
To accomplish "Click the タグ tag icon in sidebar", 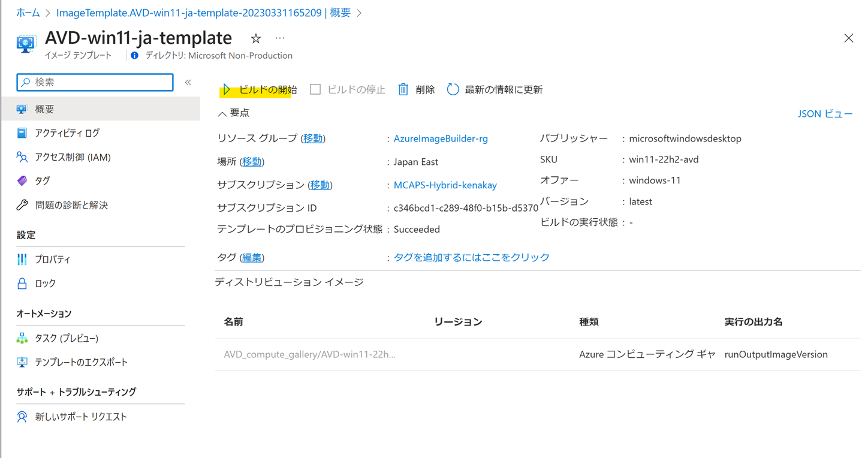I will (22, 180).
